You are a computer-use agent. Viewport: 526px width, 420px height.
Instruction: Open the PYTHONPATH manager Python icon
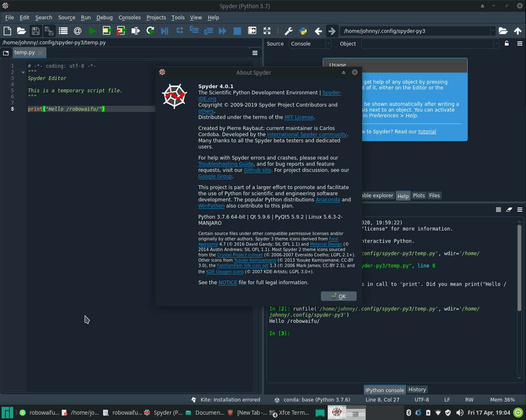303,31
